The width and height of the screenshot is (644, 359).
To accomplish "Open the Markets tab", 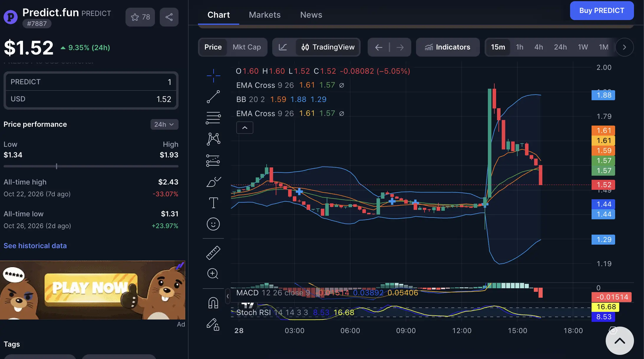I will [265, 15].
